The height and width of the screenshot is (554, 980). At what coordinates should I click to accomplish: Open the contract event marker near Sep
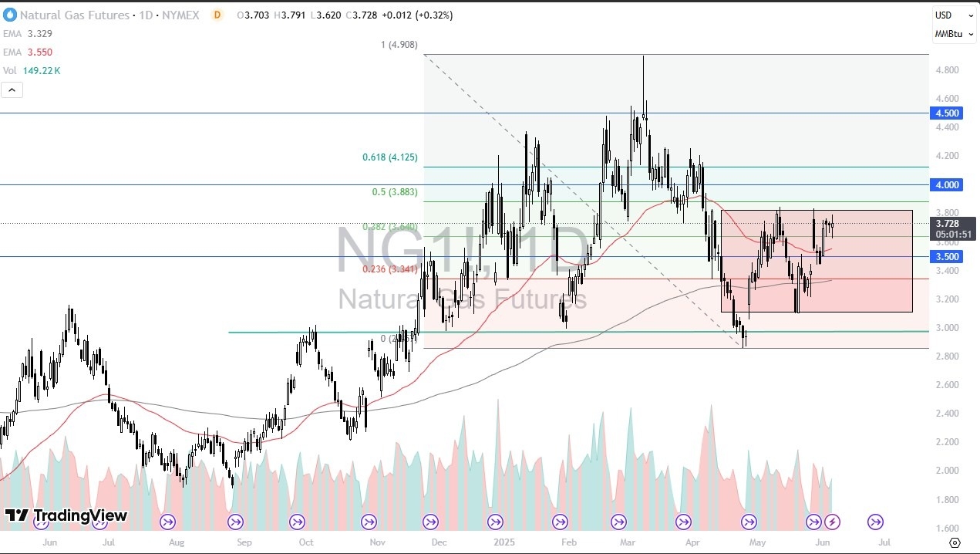(x=235, y=522)
